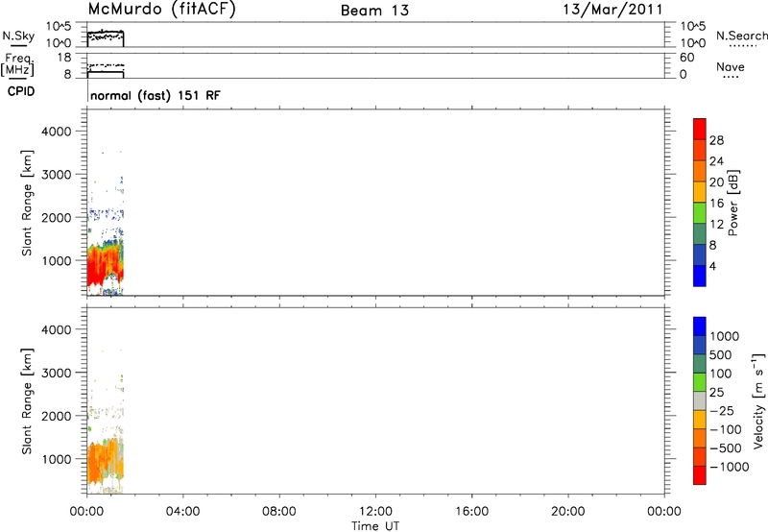This screenshot has height=532, width=768.
Task: Click the 04:00 time axis label
Action: [182, 512]
